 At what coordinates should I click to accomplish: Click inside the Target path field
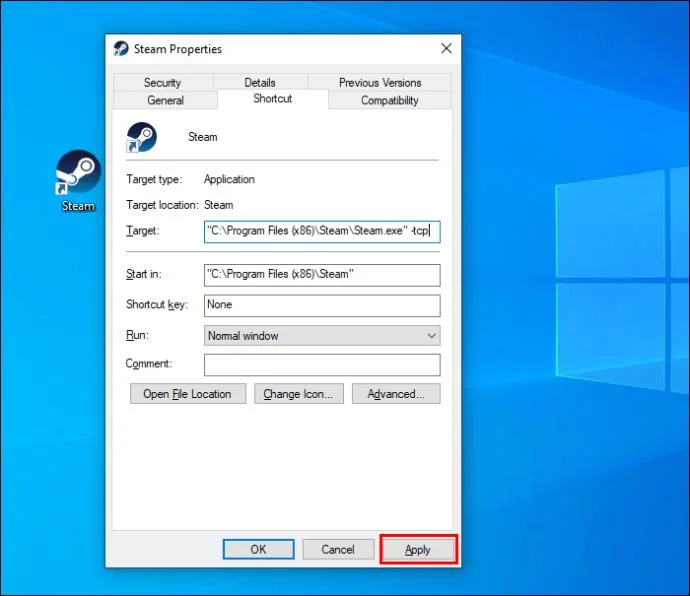click(322, 232)
